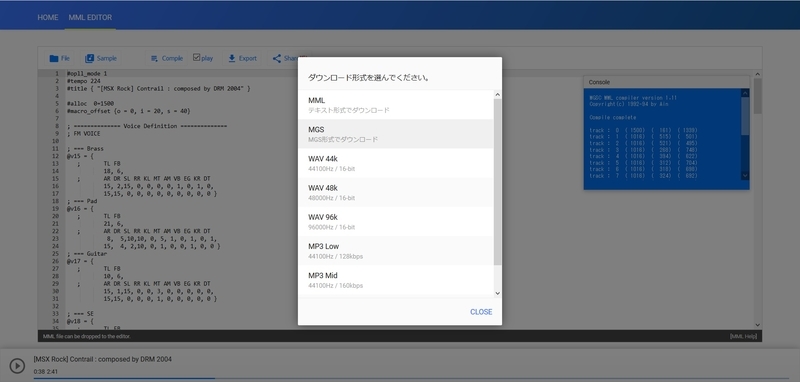
Task: Click the '@v15 = {' line
Action: (80, 156)
